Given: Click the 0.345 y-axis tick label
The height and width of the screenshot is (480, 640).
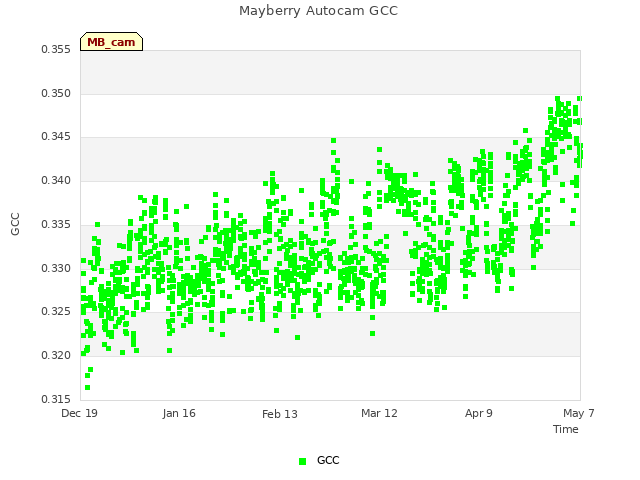Looking at the screenshot, I should pyautogui.click(x=56, y=136).
